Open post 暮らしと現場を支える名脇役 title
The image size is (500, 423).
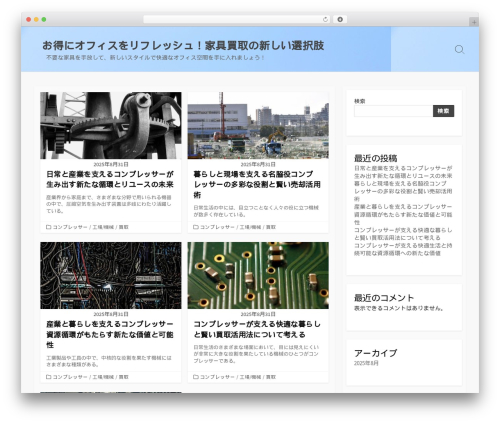pos(257,184)
